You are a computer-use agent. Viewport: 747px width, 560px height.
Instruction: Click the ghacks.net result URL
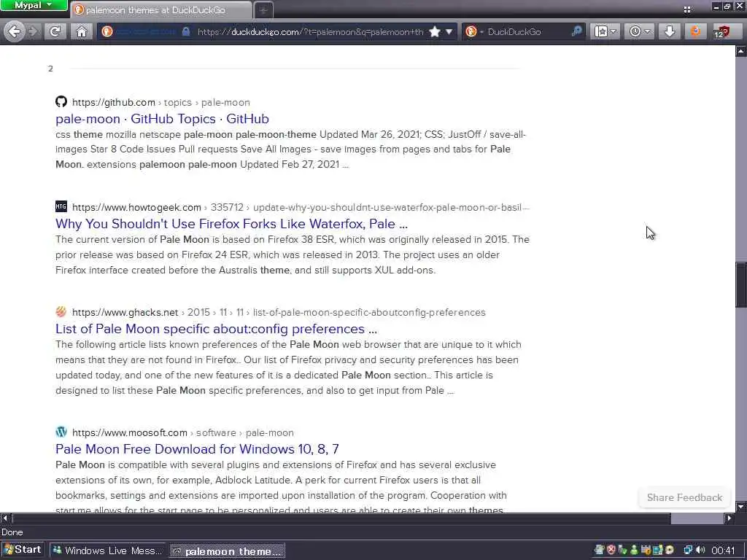pyautogui.click(x=279, y=312)
